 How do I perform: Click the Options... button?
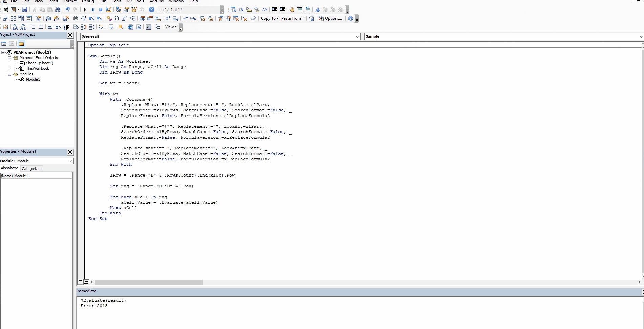click(x=330, y=18)
